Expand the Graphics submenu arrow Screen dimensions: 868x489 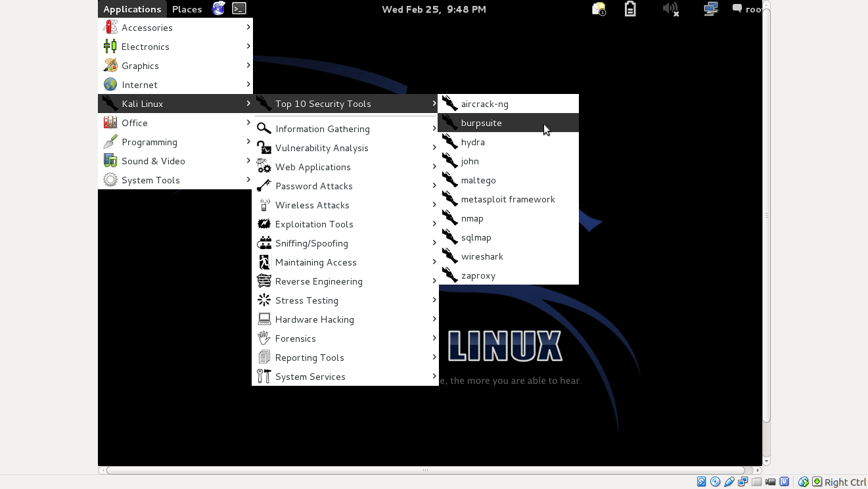click(x=248, y=65)
